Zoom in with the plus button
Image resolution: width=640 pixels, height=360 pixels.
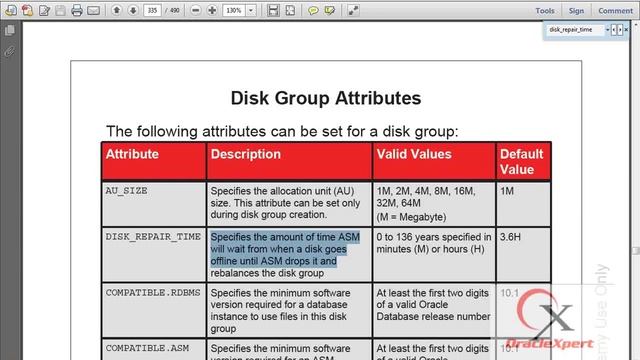(x=212, y=10)
